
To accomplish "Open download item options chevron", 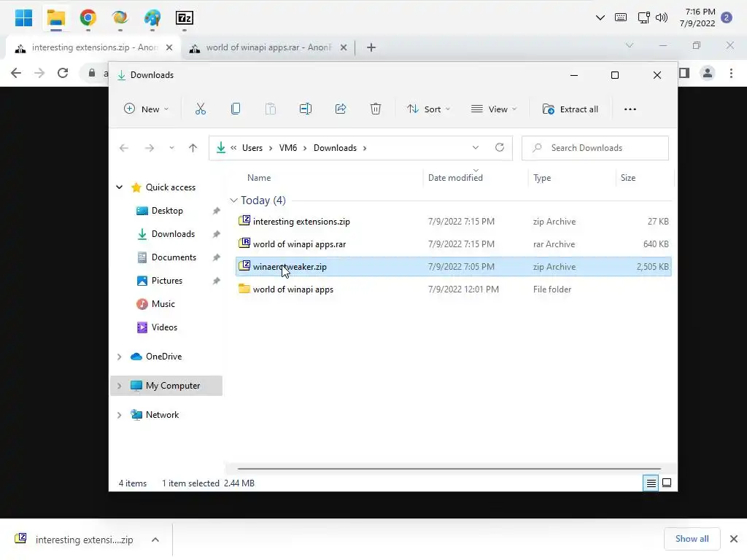I will click(155, 540).
